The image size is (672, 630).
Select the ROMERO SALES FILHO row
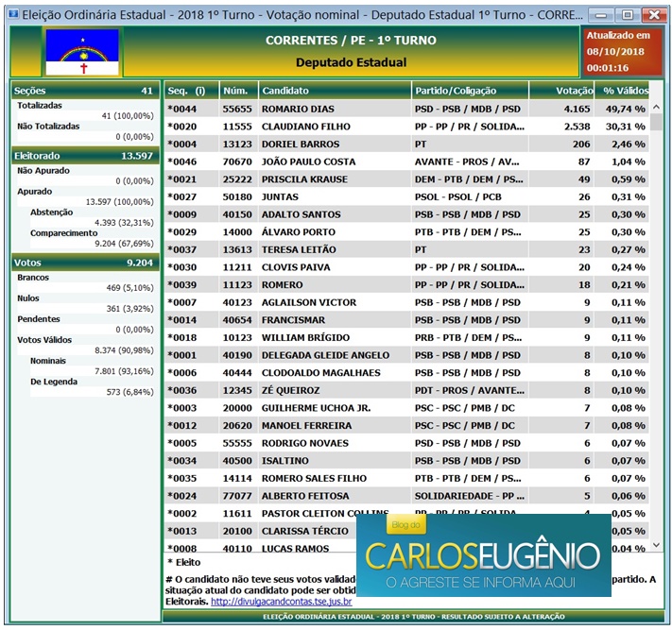point(406,478)
